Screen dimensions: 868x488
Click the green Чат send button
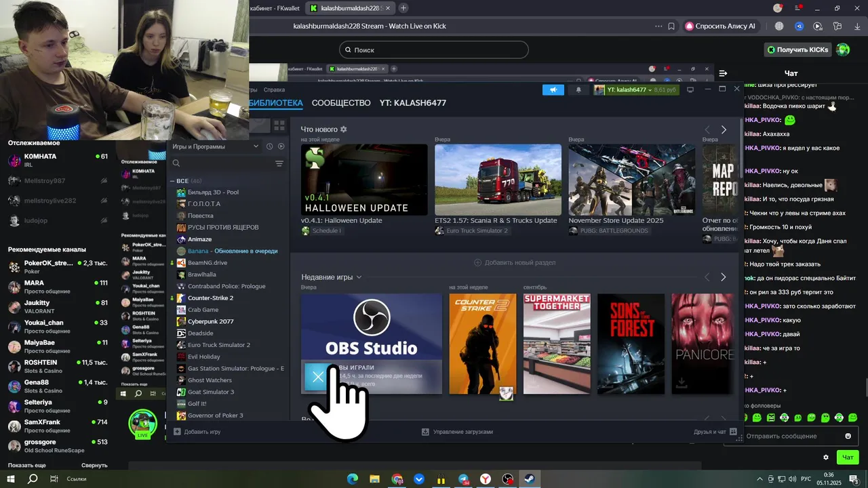848,457
